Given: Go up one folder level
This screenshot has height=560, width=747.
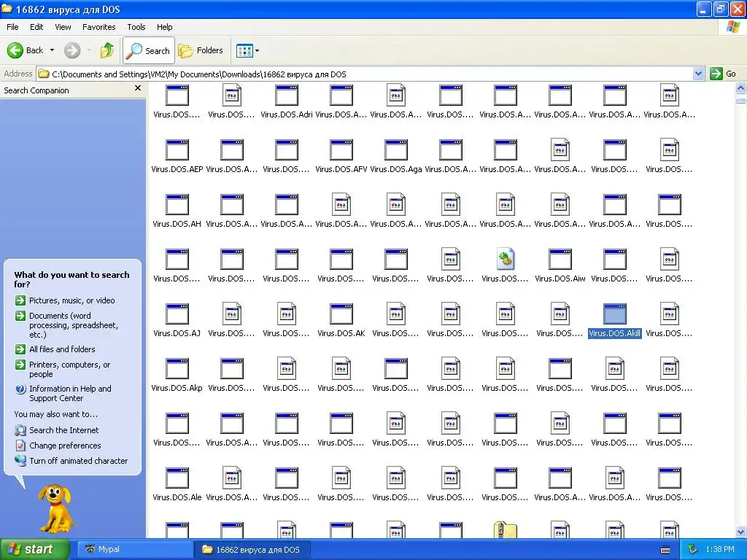Looking at the screenshot, I should click(107, 50).
